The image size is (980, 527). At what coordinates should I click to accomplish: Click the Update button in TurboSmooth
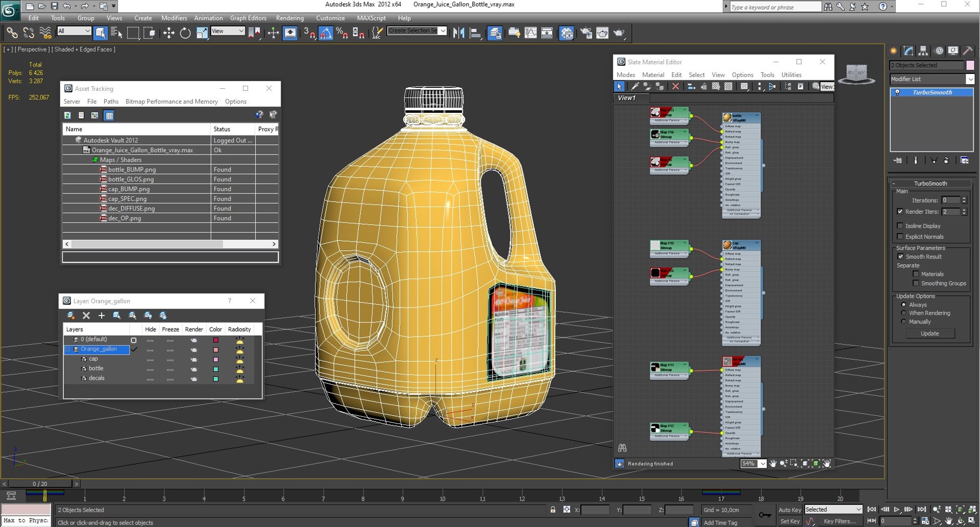coord(929,333)
